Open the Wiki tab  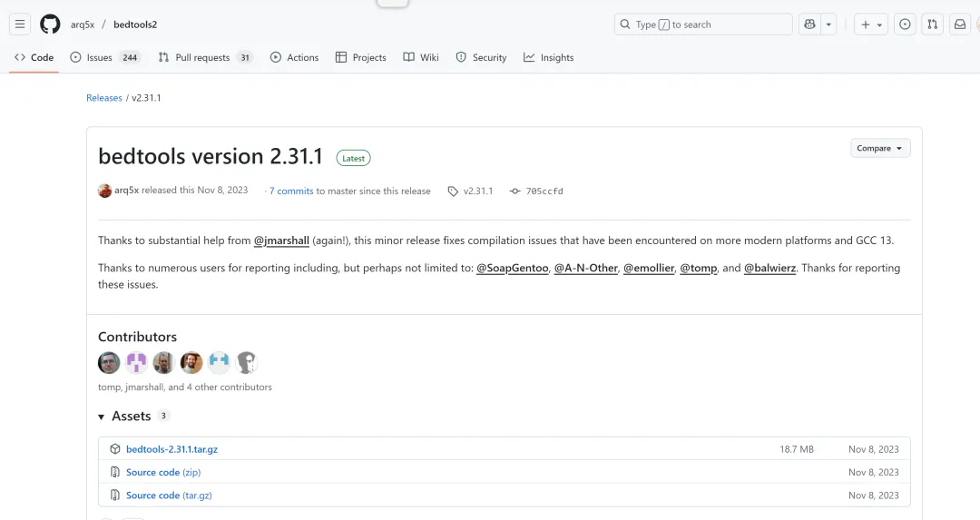coord(421,57)
